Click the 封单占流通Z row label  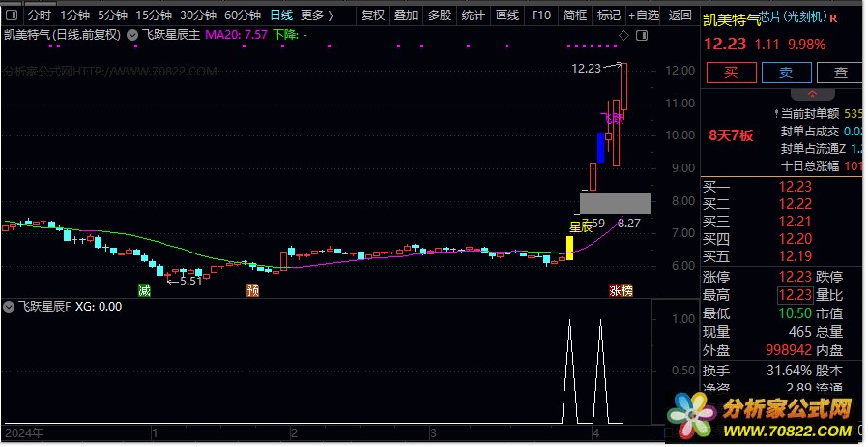[x=813, y=148]
